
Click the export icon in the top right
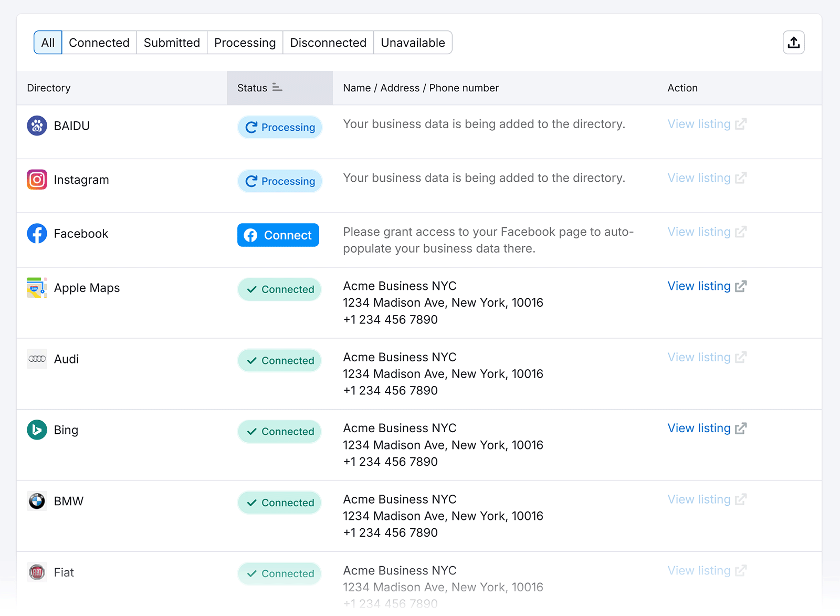coord(793,43)
